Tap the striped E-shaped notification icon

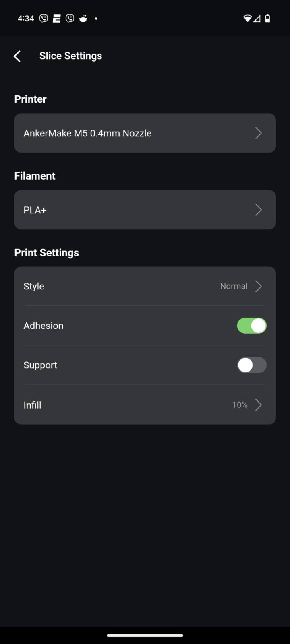click(56, 19)
